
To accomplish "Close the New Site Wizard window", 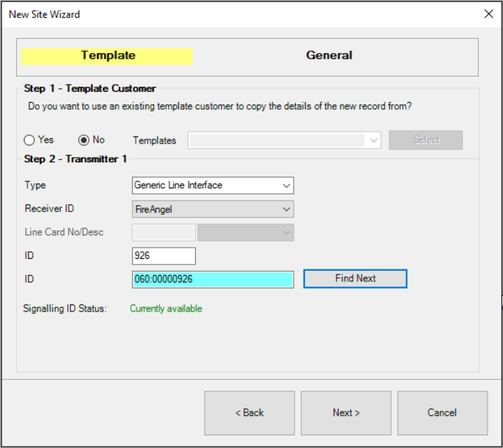I will [x=488, y=14].
